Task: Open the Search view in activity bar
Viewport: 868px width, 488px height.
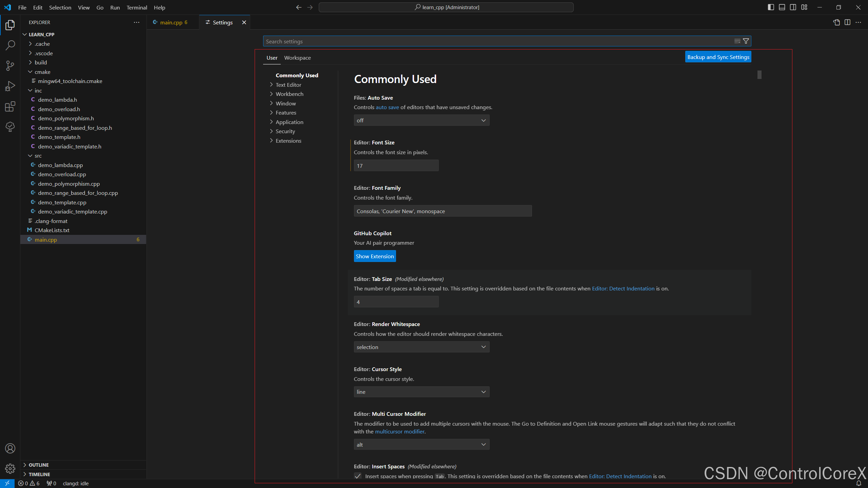Action: point(10,45)
